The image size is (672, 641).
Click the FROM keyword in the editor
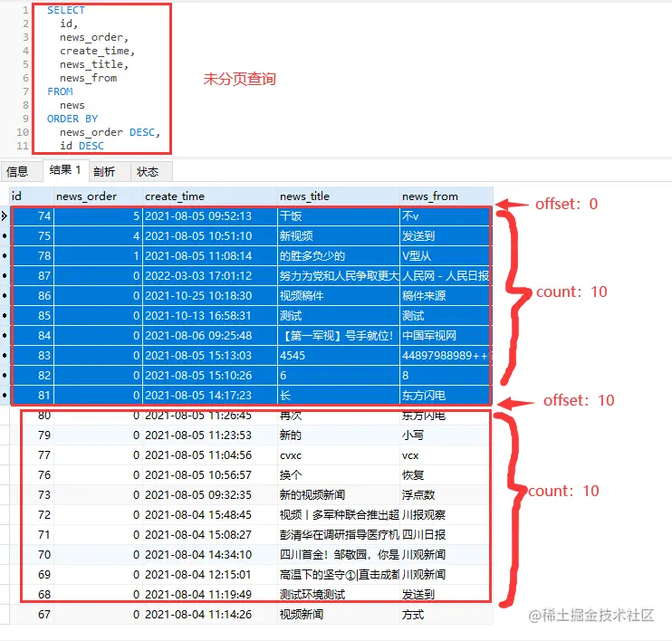60,91
